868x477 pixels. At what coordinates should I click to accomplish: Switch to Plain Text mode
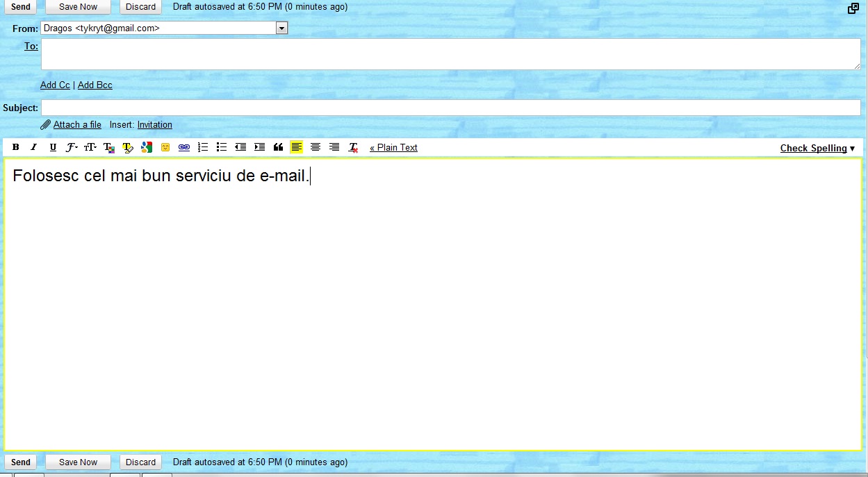click(x=393, y=147)
